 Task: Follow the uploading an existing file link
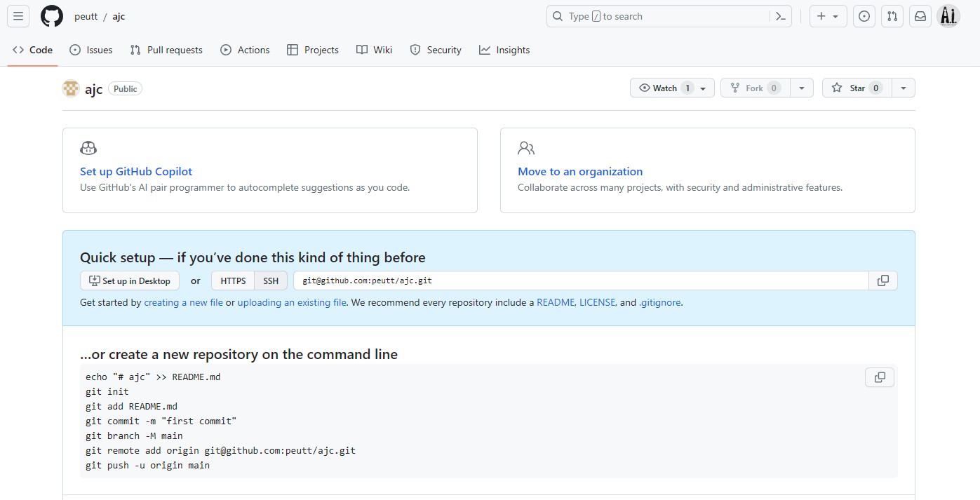[x=292, y=302]
